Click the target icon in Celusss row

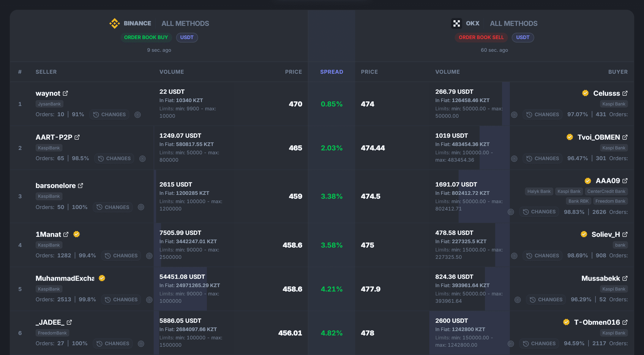514,115
